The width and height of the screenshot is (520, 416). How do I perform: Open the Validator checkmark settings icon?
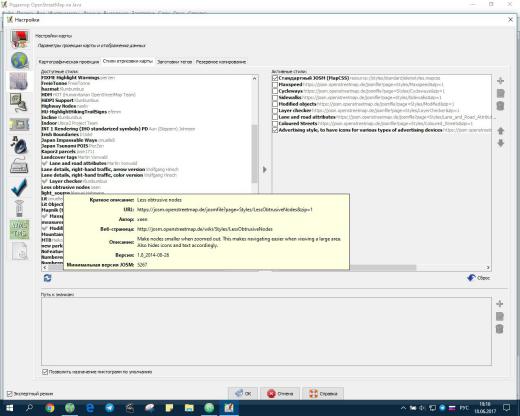(x=19, y=187)
